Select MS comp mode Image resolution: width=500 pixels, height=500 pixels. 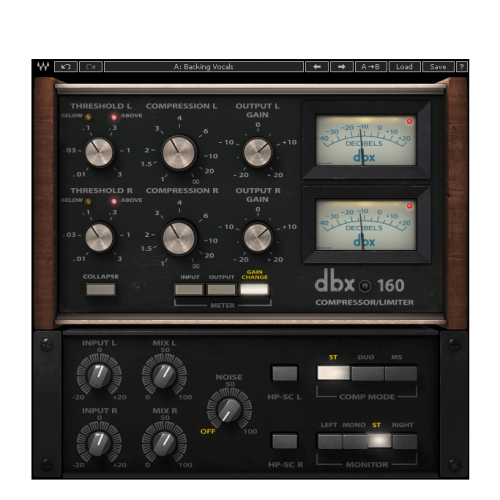point(401,373)
